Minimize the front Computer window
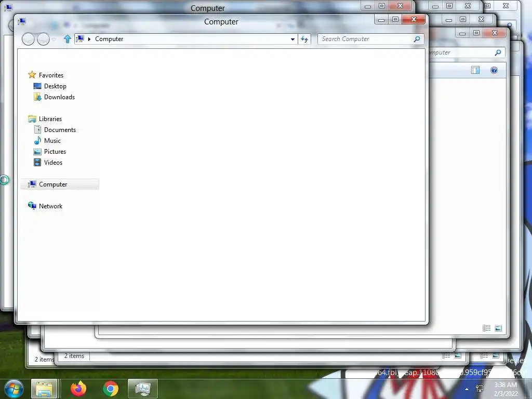Image resolution: width=532 pixels, height=399 pixels. coord(381,20)
